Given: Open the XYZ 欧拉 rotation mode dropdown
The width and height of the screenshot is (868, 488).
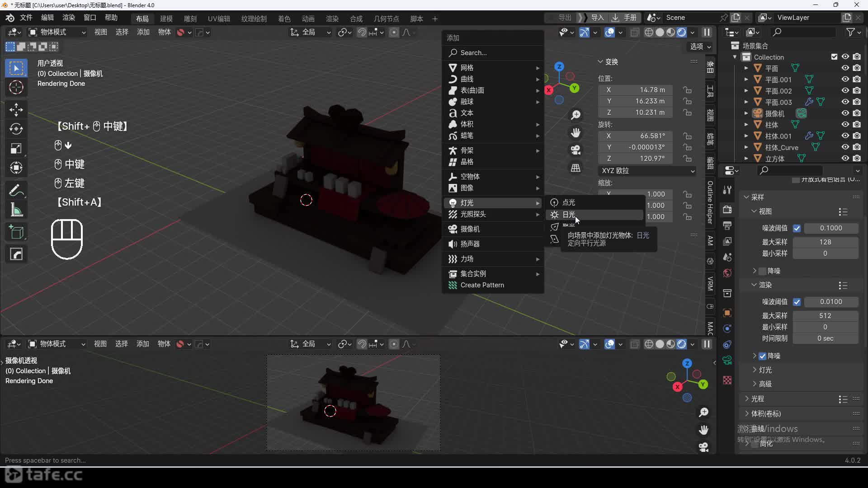Looking at the screenshot, I should (x=647, y=171).
